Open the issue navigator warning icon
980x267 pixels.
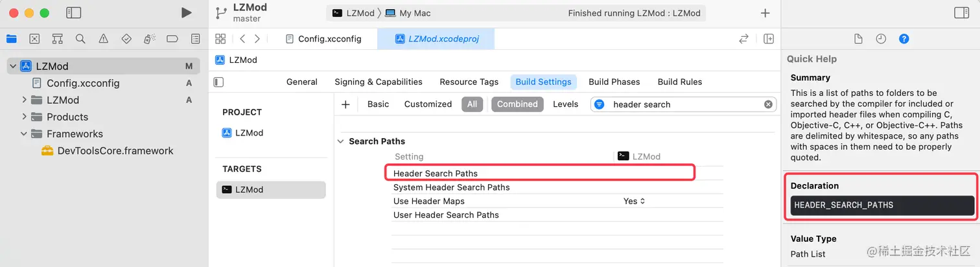(x=103, y=39)
